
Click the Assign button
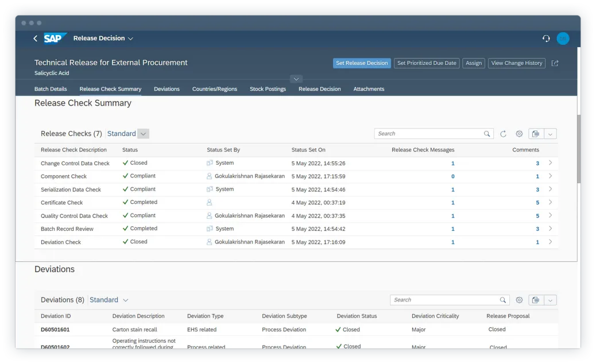[x=473, y=63]
